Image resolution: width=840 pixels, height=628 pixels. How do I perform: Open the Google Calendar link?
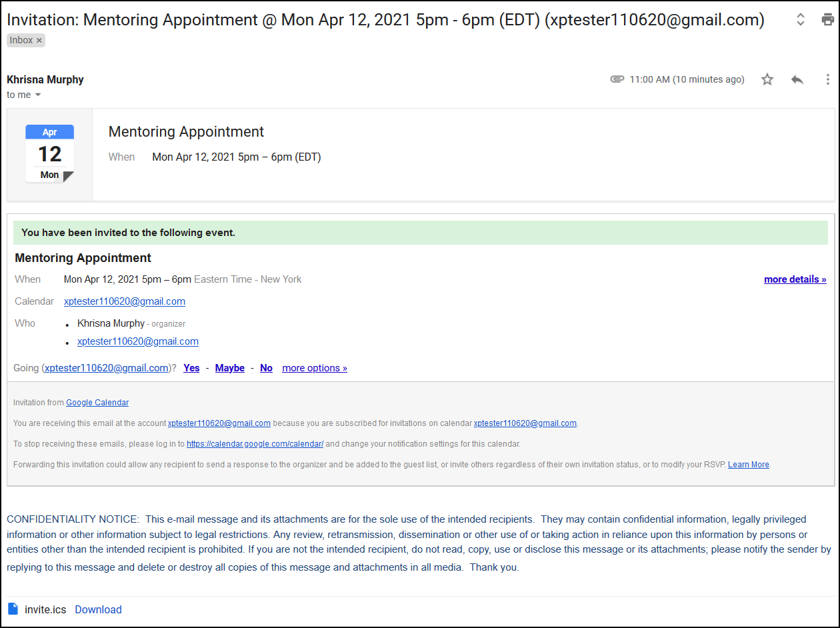coord(97,403)
